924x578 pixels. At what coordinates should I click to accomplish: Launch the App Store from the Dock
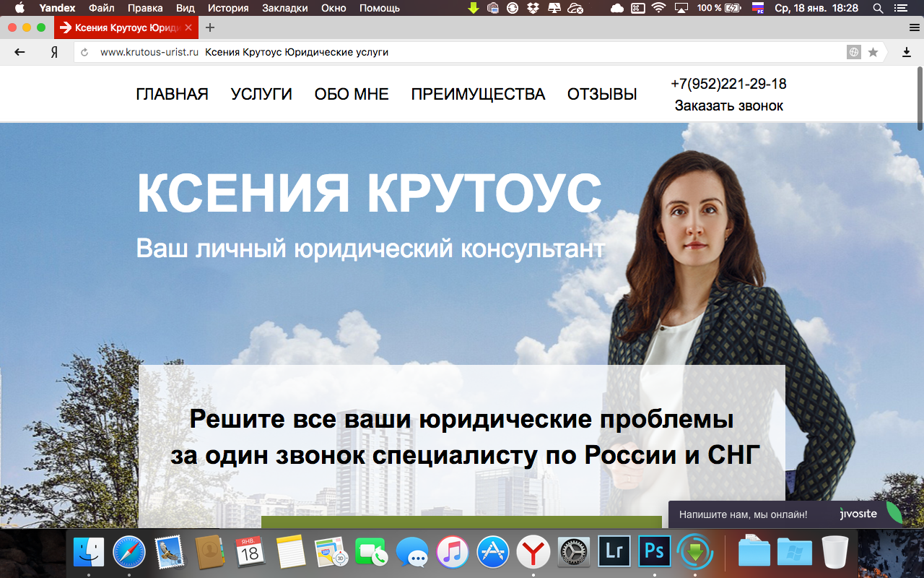tap(493, 551)
